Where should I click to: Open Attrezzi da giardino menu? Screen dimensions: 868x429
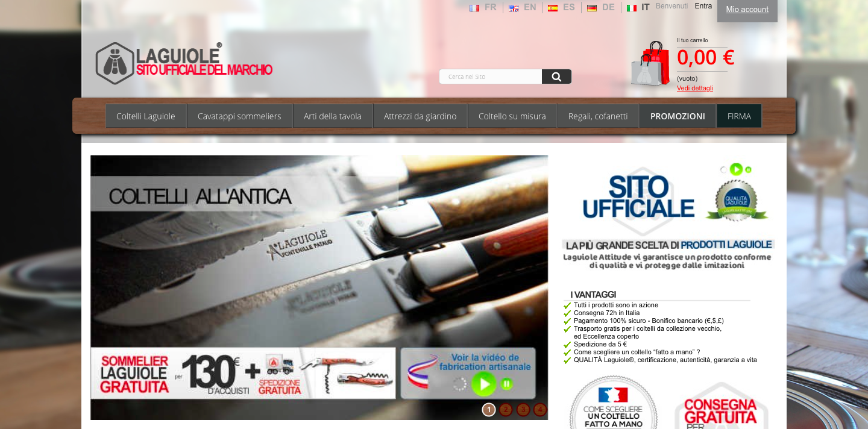tap(420, 116)
